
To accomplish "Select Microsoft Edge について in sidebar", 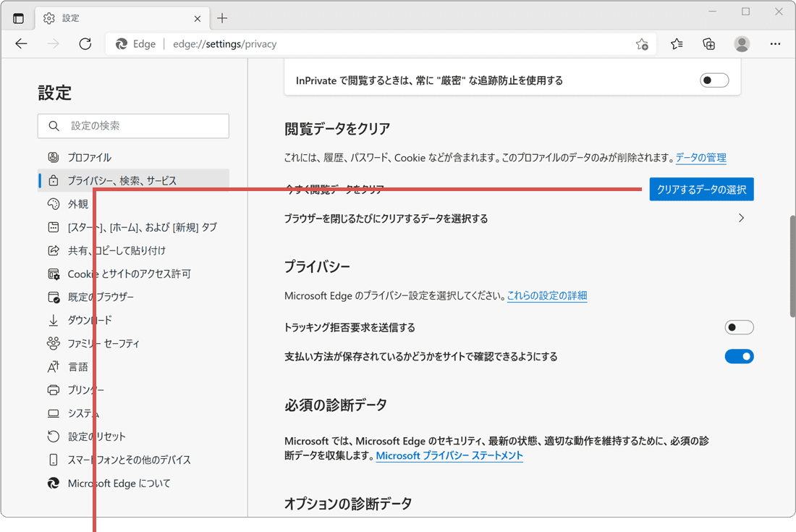I will coord(53,483).
